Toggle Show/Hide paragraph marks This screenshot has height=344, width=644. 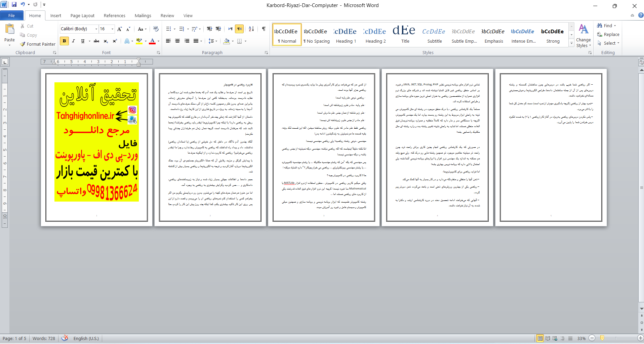click(x=264, y=29)
